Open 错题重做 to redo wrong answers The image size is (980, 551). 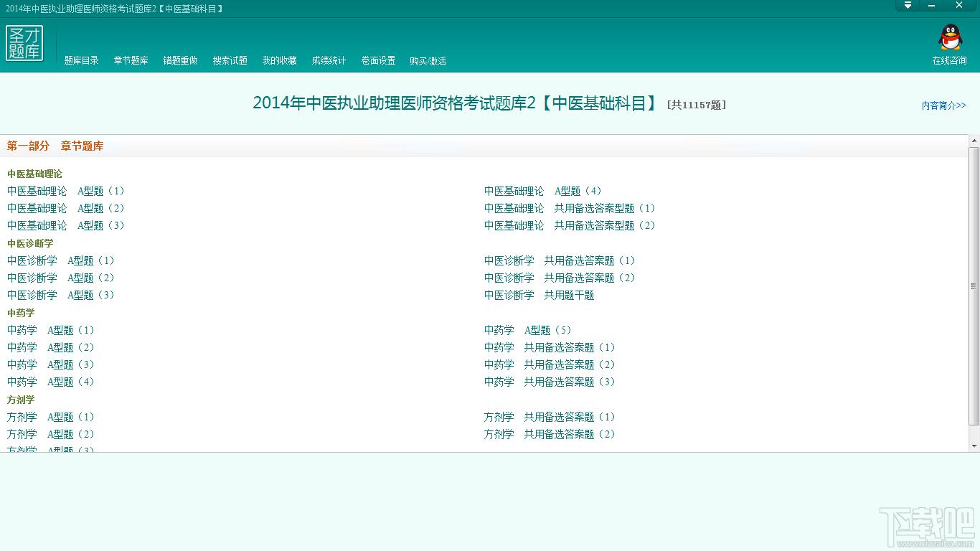[180, 61]
